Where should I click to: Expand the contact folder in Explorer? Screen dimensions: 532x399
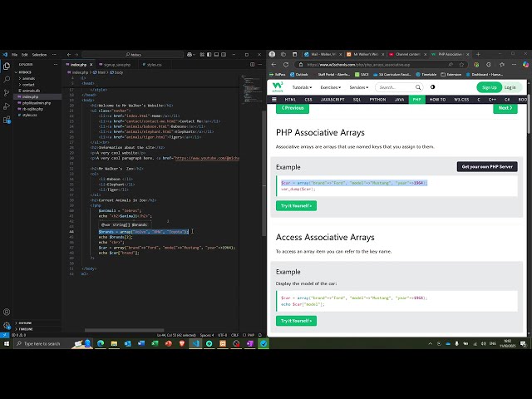point(28,85)
